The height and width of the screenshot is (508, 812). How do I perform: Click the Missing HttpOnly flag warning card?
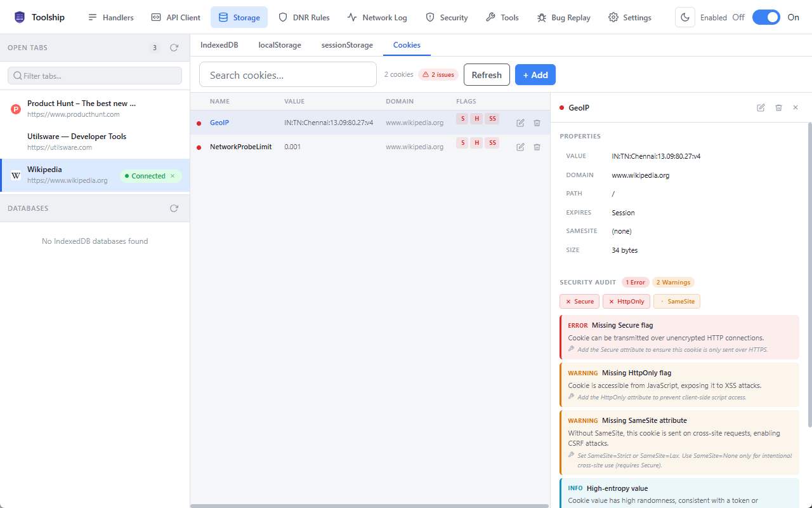(x=679, y=385)
